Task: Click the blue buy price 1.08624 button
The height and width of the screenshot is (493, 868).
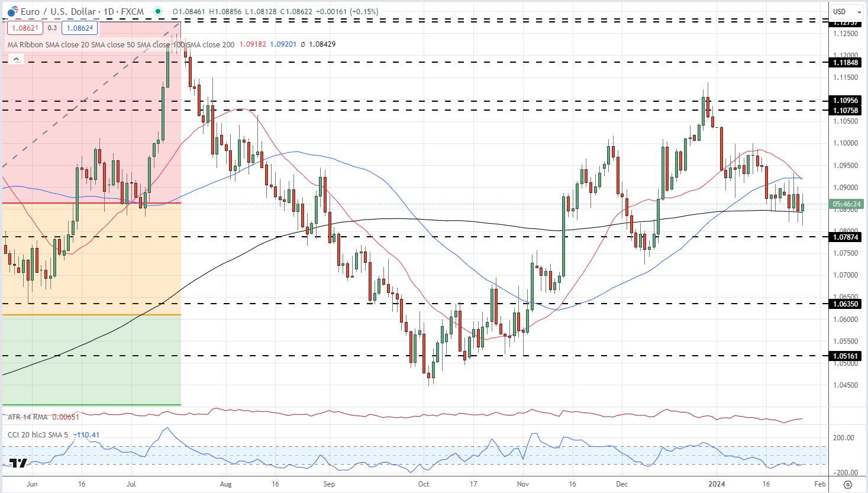Action: click(x=79, y=28)
